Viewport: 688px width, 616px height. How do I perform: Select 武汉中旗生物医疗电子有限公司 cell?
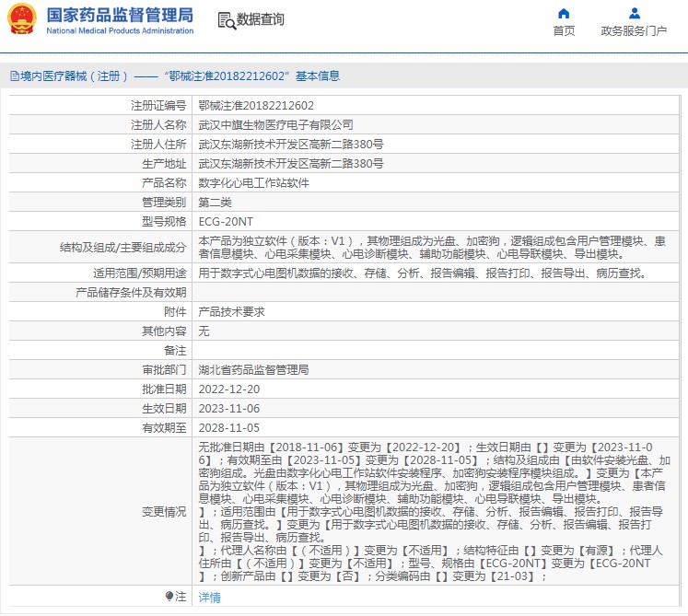[x=275, y=125]
